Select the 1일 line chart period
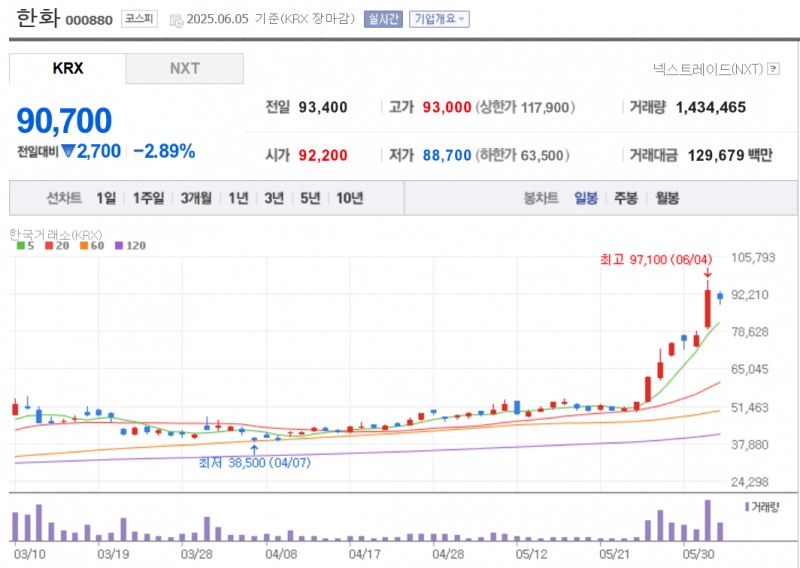 pos(106,198)
